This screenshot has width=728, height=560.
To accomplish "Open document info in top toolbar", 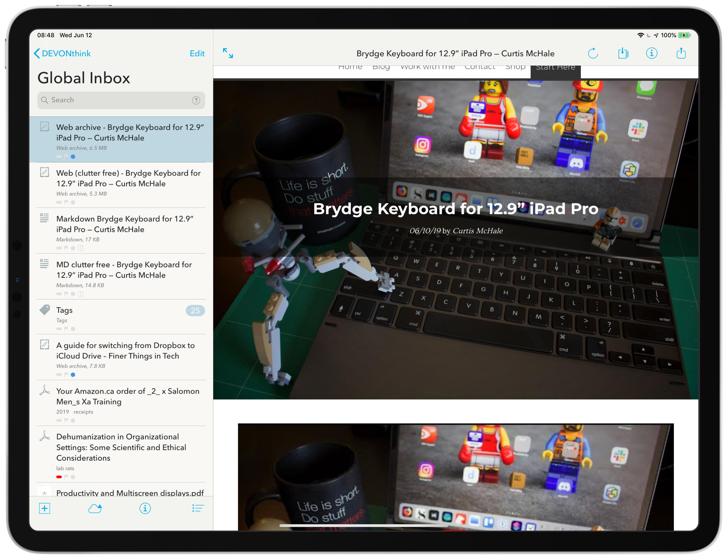I will click(x=651, y=53).
